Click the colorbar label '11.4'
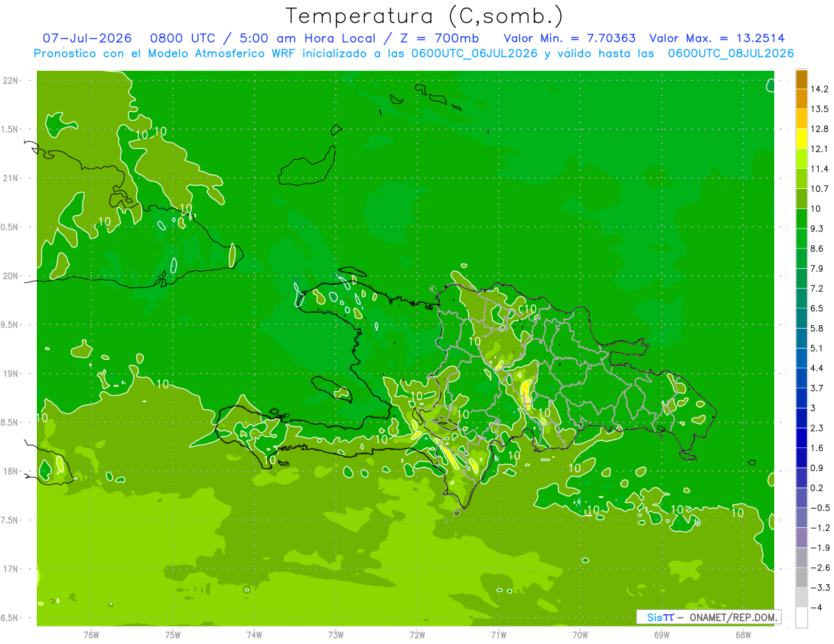The image size is (834, 644). click(820, 169)
